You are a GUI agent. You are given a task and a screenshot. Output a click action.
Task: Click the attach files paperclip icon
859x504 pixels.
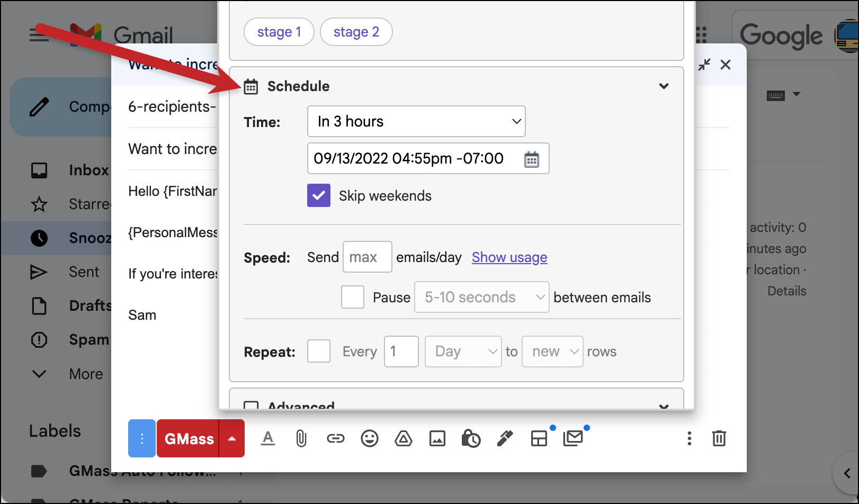tap(301, 438)
